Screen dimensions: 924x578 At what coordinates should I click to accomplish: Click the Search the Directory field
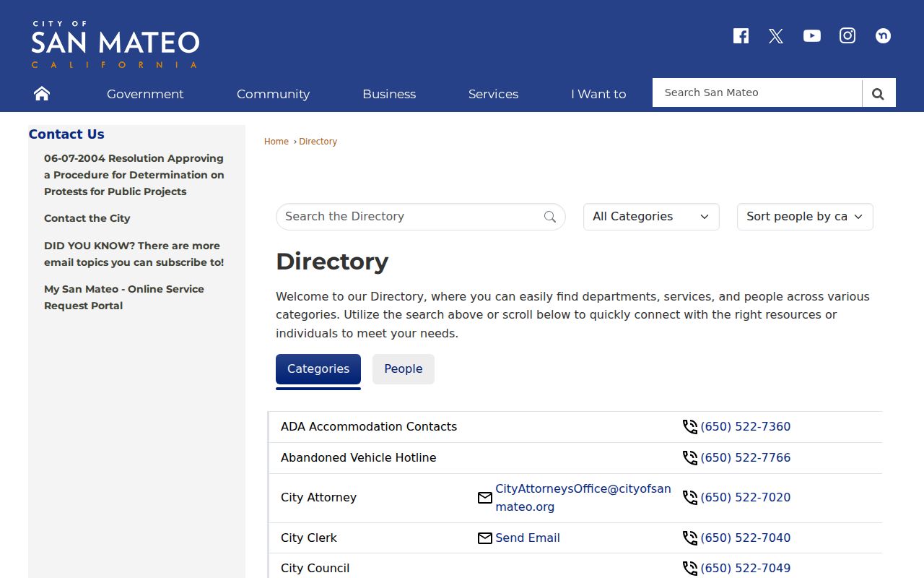[421, 217]
